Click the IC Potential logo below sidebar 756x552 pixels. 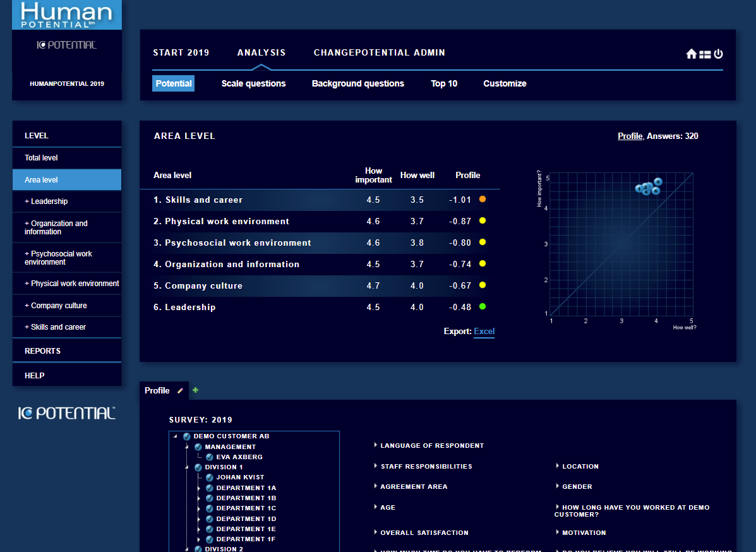pyautogui.click(x=67, y=414)
